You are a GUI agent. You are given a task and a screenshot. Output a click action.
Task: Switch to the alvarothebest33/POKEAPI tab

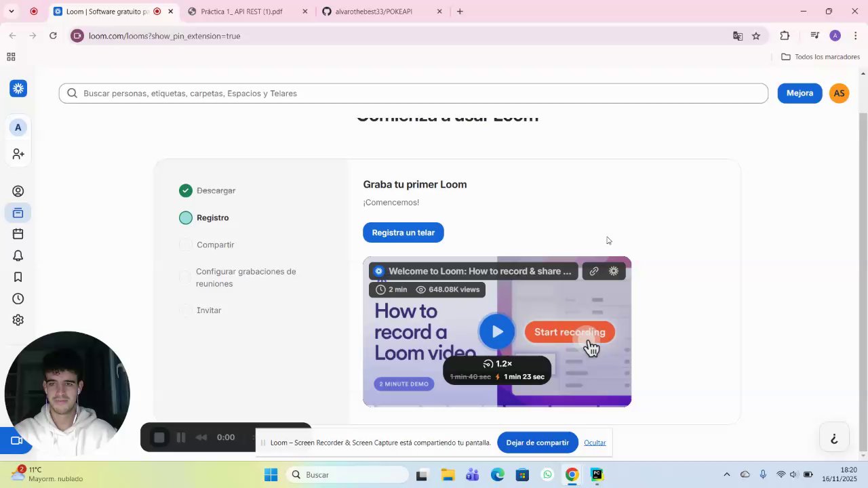pyautogui.click(x=374, y=12)
